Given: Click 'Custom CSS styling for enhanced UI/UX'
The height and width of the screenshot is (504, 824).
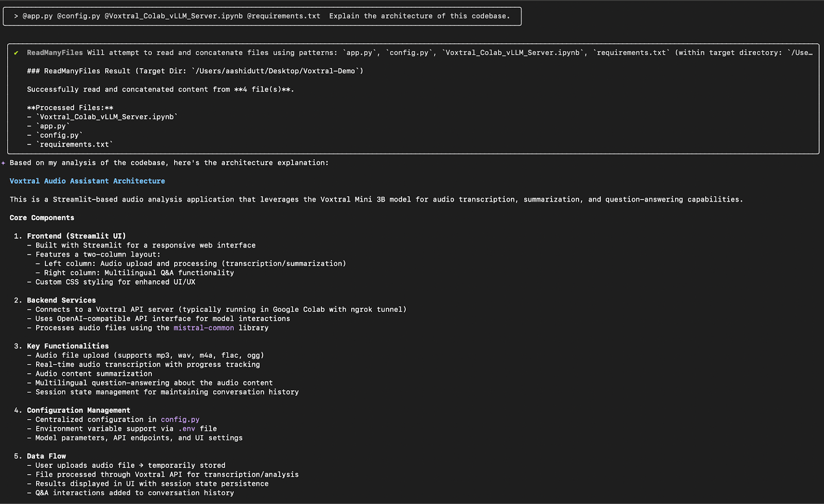Looking at the screenshot, I should pos(115,282).
